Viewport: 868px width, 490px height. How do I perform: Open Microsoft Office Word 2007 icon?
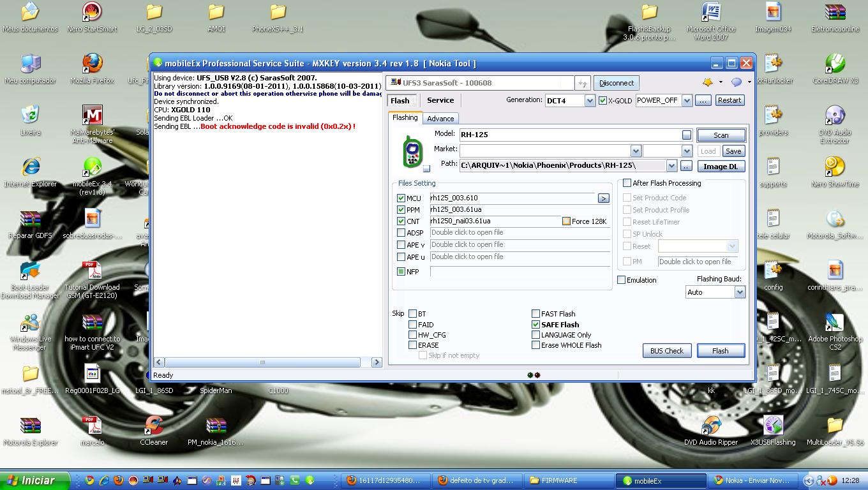click(711, 21)
